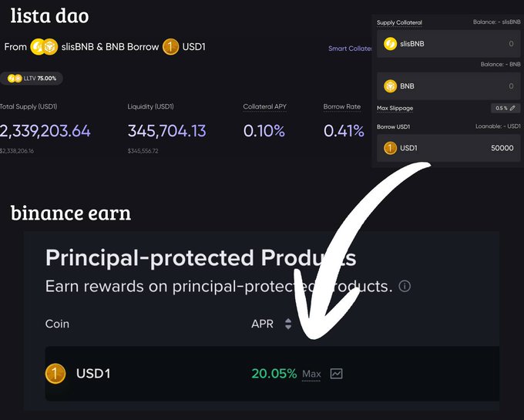Click the BNB coin icon in collateral panel
Screen dimensions: 524x420
coord(391,86)
